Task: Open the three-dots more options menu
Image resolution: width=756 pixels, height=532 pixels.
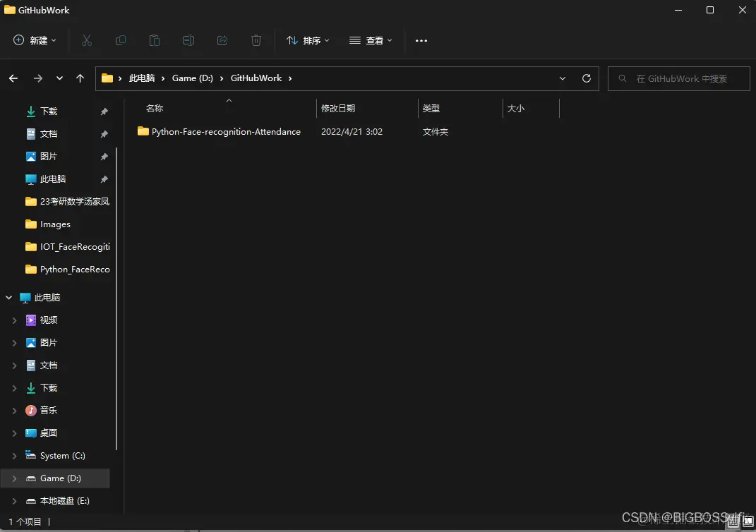Action: 421,40
